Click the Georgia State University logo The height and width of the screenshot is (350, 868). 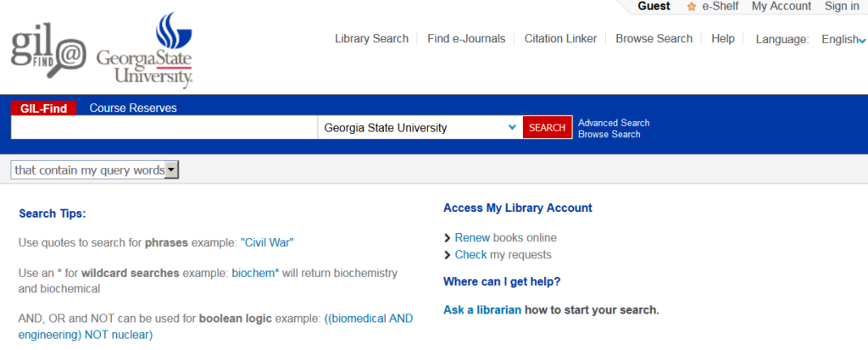(145, 50)
